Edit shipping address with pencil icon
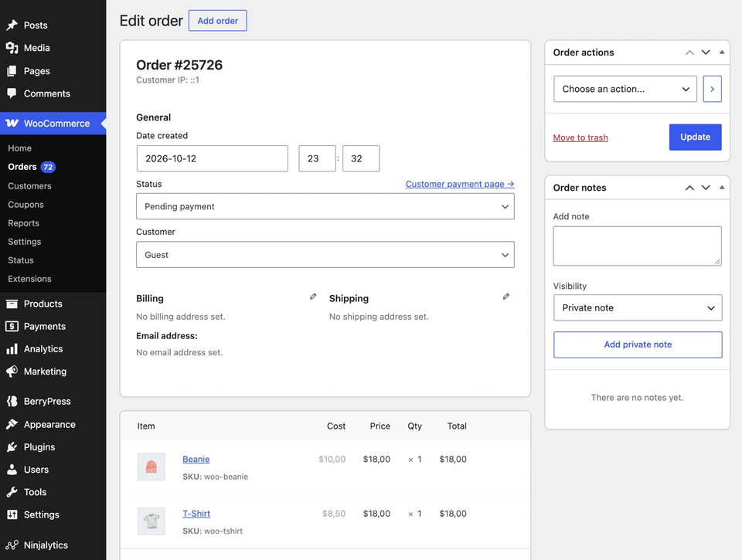The image size is (742, 560). click(x=505, y=297)
